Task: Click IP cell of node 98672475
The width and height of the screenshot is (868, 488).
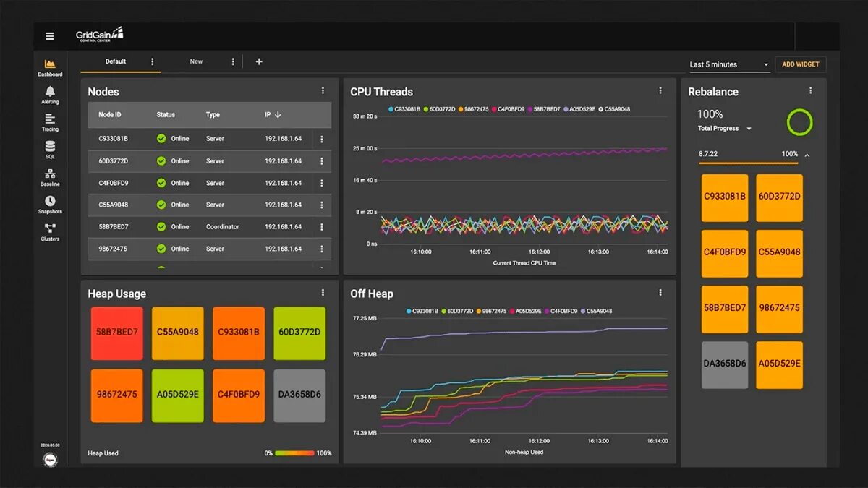Action: (283, 249)
